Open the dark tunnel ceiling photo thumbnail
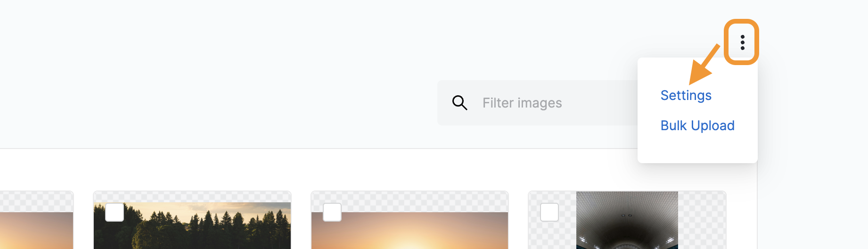868x249 pixels. [x=627, y=220]
